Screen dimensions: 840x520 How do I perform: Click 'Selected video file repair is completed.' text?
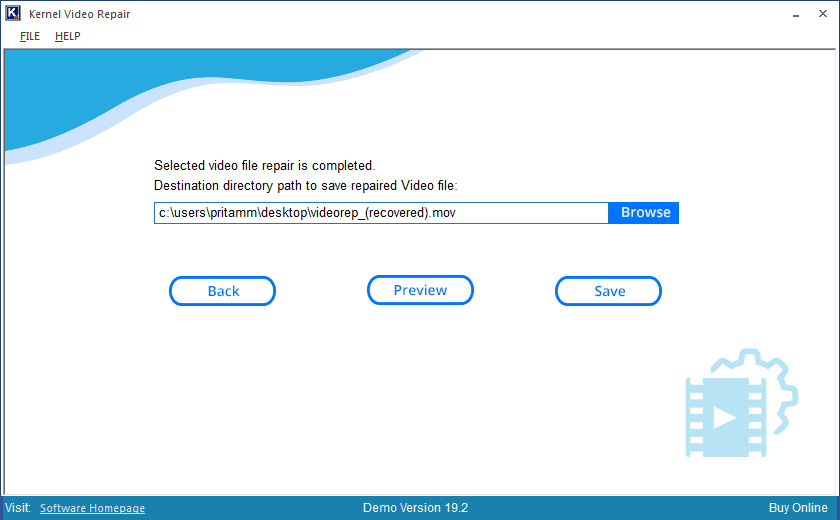(x=265, y=165)
